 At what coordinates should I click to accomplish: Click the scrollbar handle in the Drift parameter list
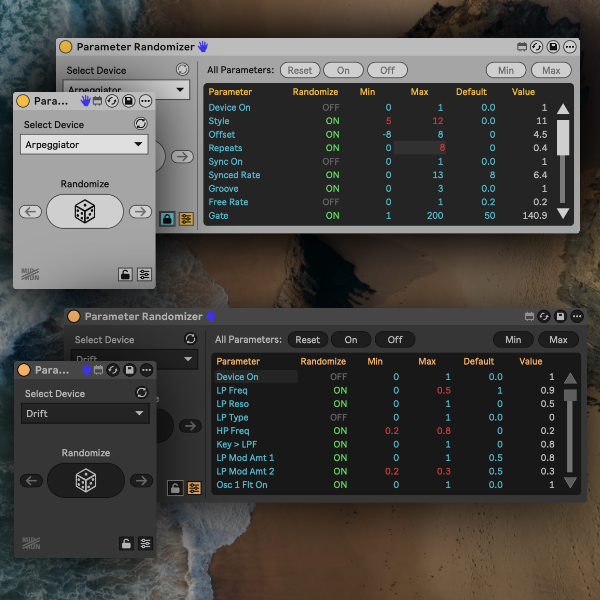tap(570, 396)
